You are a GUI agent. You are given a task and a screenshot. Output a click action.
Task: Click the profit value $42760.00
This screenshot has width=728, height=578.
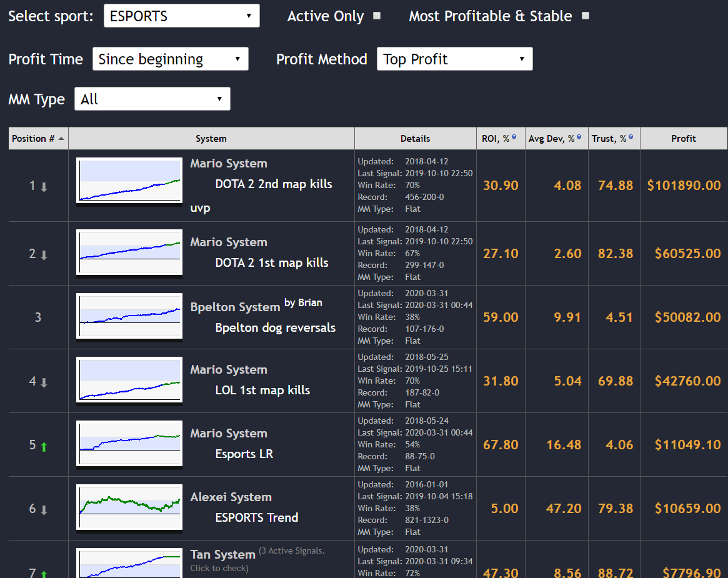(687, 381)
